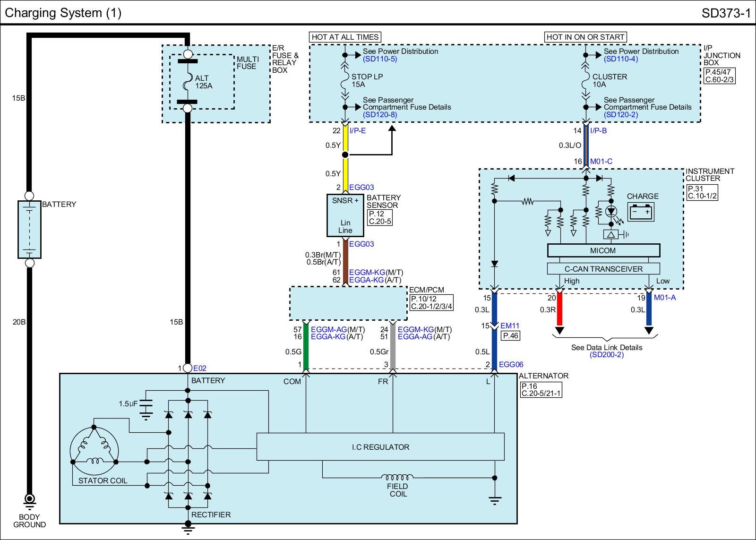Select the battery sensor SNSR+ Lin Line box
Viewport: 756px width, 540px height.
(x=345, y=215)
